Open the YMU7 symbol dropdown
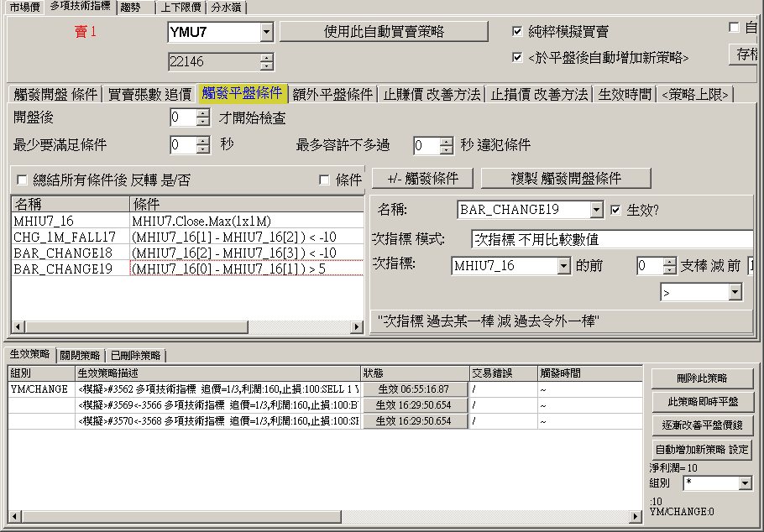The image size is (764, 532). [266, 33]
